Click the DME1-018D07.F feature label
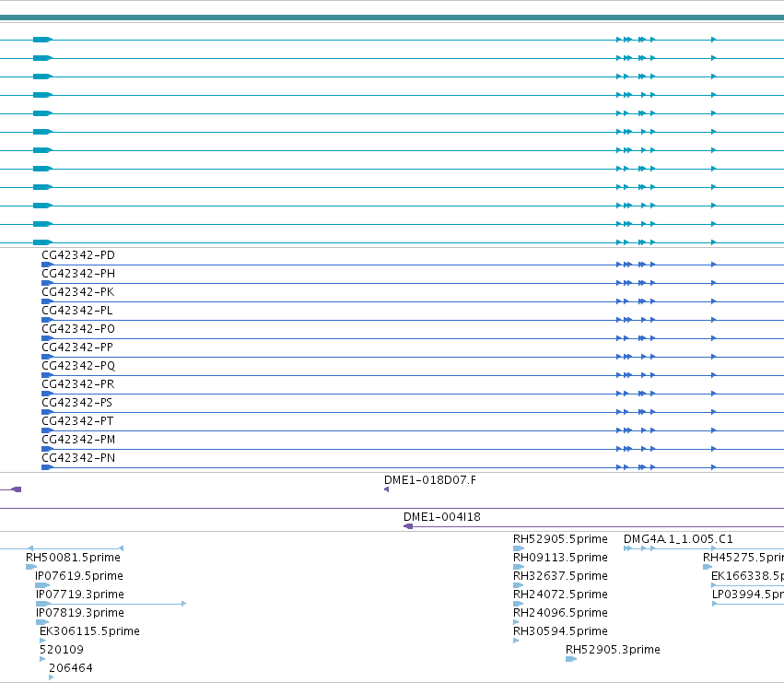Screen dimensions: 784x683 (x=430, y=480)
